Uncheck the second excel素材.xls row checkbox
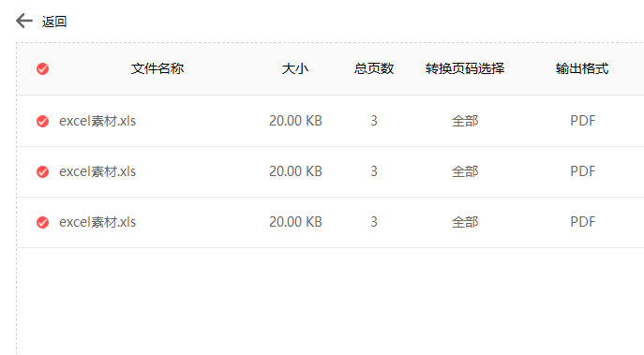Screen dimensions: 644x355 43,171
